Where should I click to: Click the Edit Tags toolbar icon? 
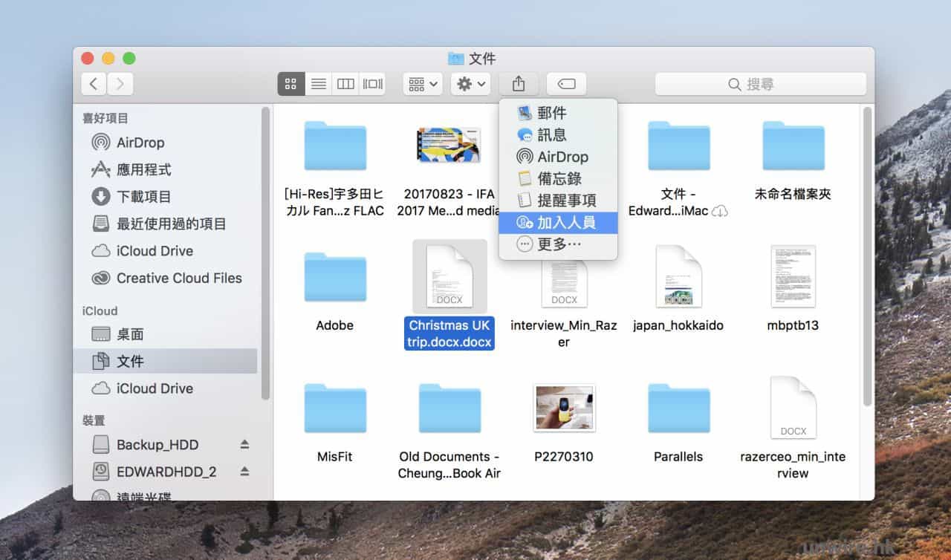click(x=566, y=84)
